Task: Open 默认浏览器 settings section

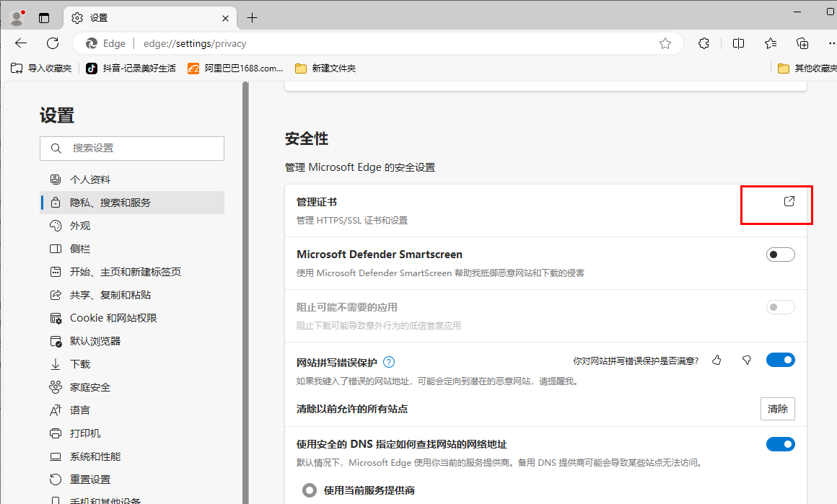Action: [x=132, y=341]
